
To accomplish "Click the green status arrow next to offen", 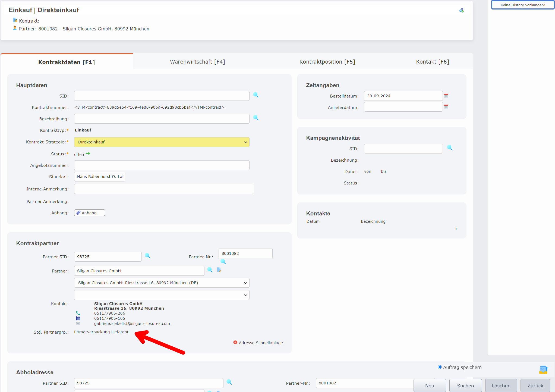I will click(x=88, y=154).
